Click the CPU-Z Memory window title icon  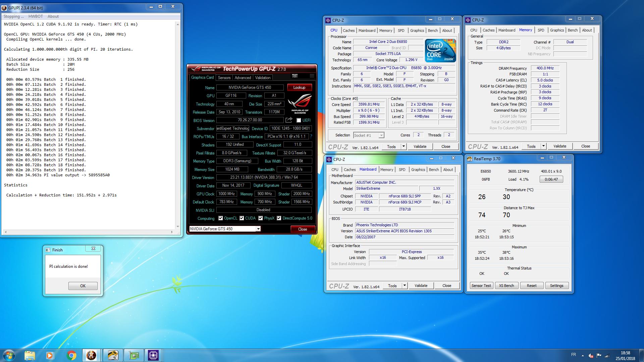point(468,20)
